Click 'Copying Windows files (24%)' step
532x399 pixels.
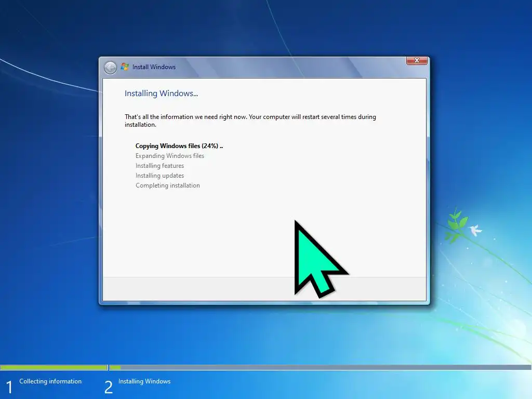coord(179,146)
